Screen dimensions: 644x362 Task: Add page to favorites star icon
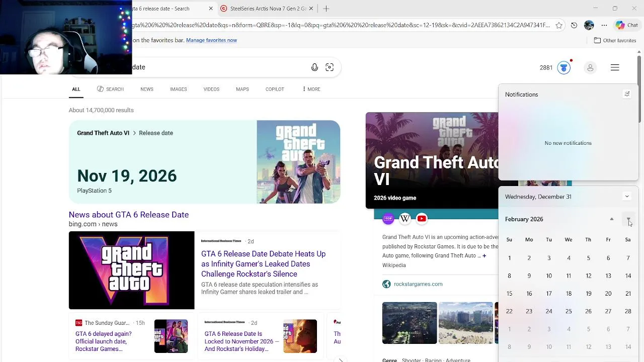point(559,25)
